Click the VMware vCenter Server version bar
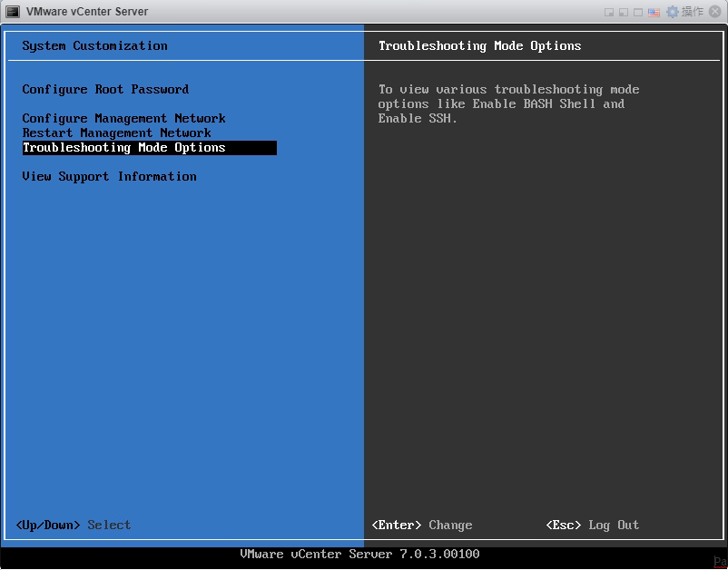 [x=359, y=554]
